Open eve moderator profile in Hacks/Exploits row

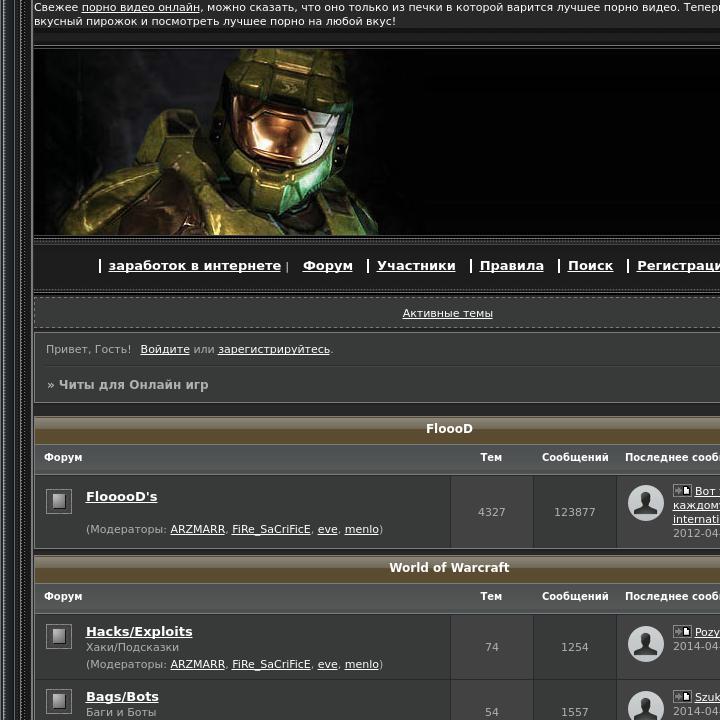pos(327,664)
